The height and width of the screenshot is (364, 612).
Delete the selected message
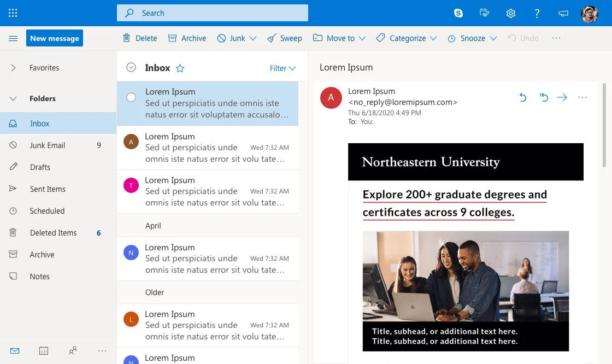point(140,38)
